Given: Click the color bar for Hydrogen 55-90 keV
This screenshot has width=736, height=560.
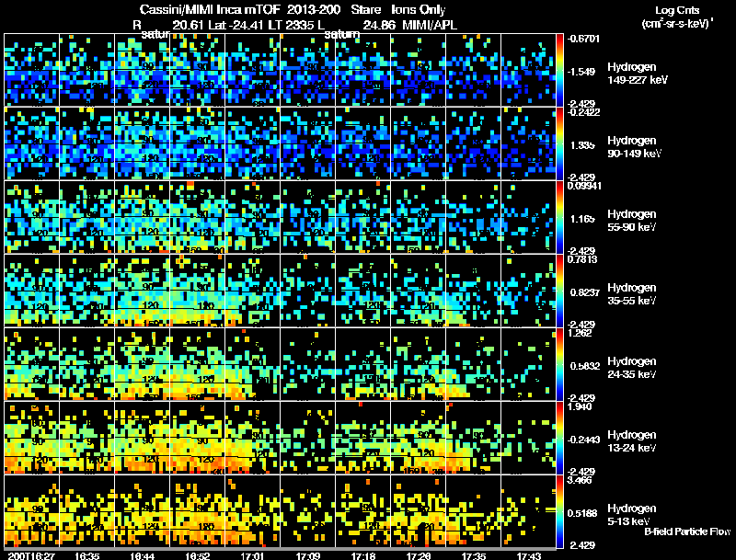Looking at the screenshot, I should coord(559,217).
